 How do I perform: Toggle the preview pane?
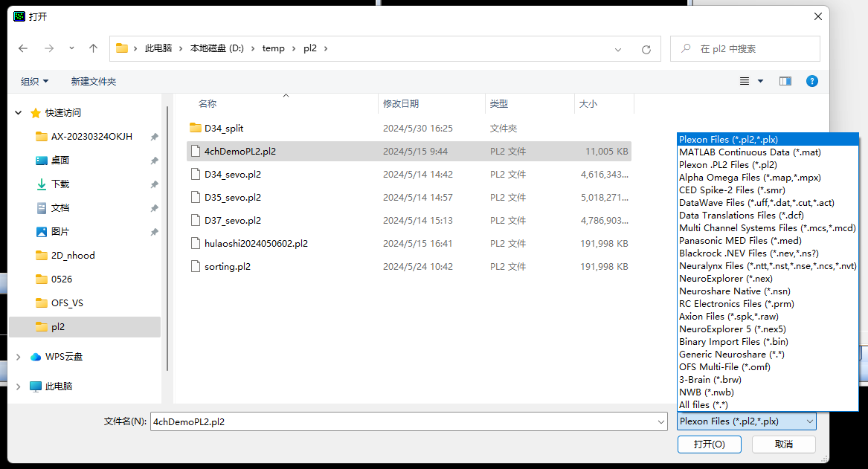pos(785,81)
